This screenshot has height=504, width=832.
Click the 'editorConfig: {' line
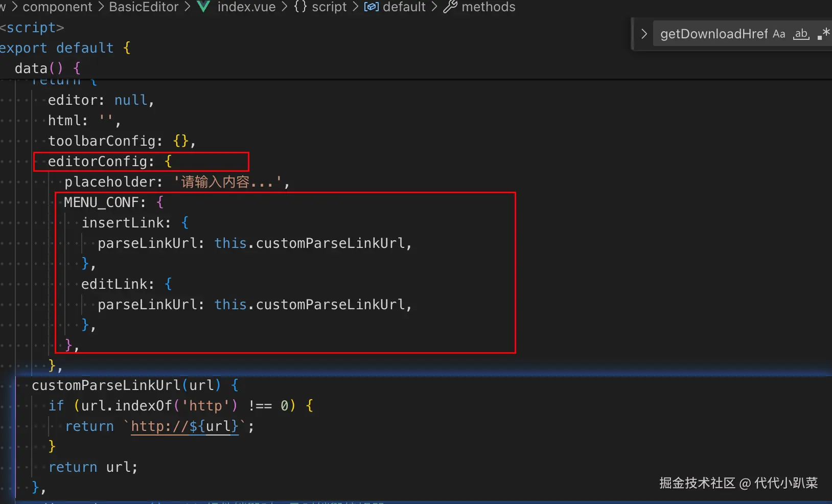click(x=110, y=162)
